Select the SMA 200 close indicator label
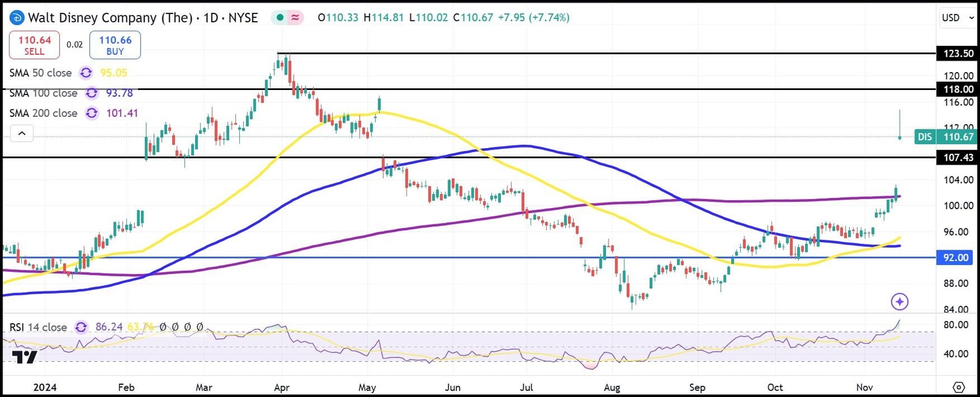This screenshot has height=397, width=980. click(43, 113)
